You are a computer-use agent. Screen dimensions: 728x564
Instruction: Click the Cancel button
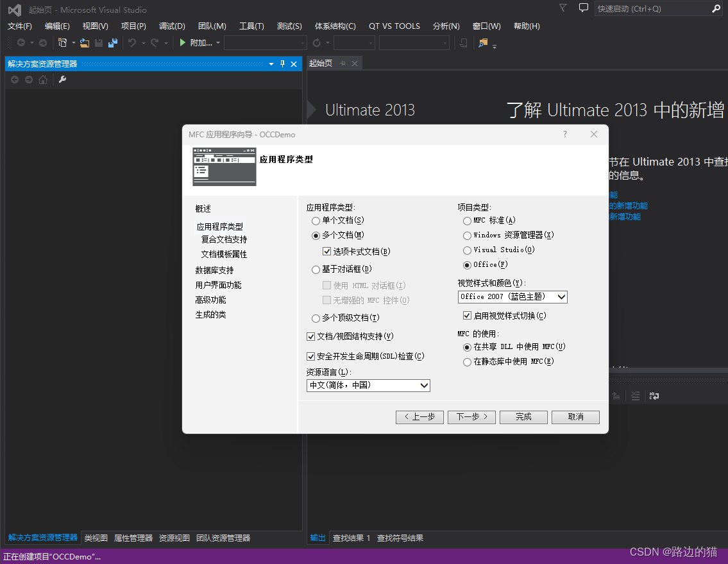576,417
